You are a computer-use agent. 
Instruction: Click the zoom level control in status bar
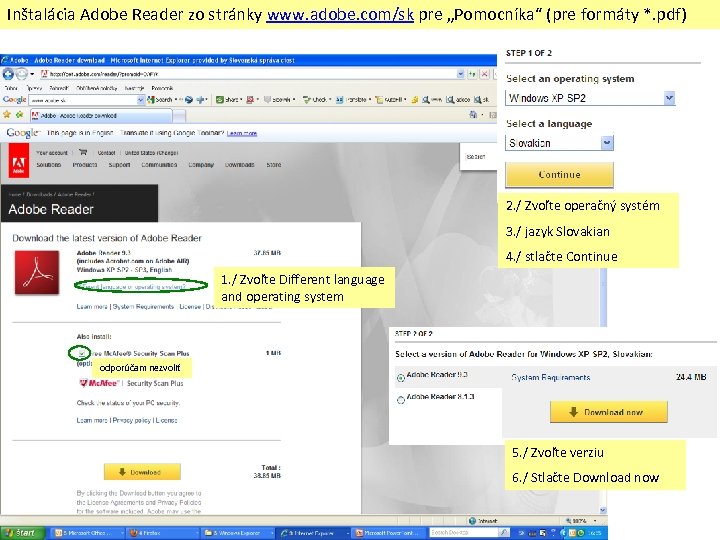(x=580, y=521)
